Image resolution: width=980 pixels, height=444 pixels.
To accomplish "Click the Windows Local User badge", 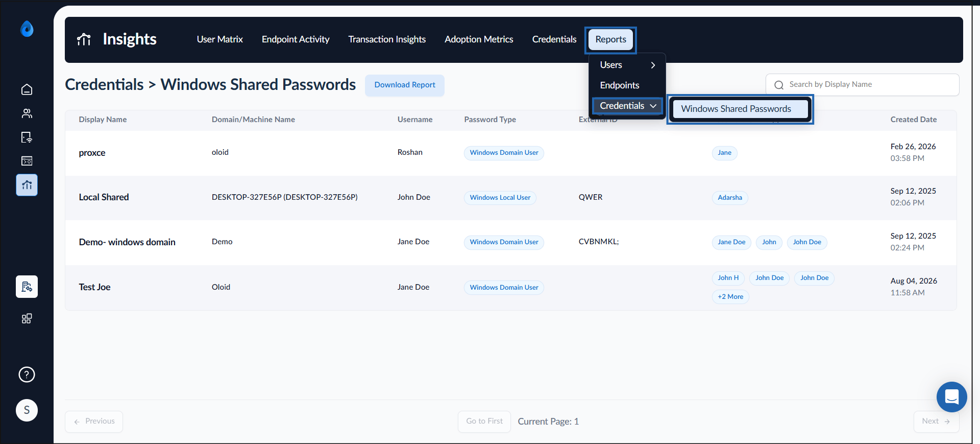I will (500, 198).
